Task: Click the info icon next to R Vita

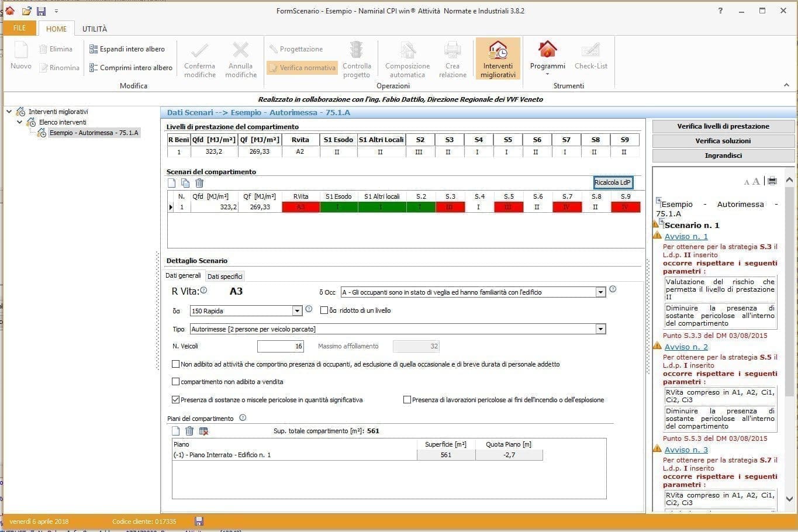Action: [203, 290]
